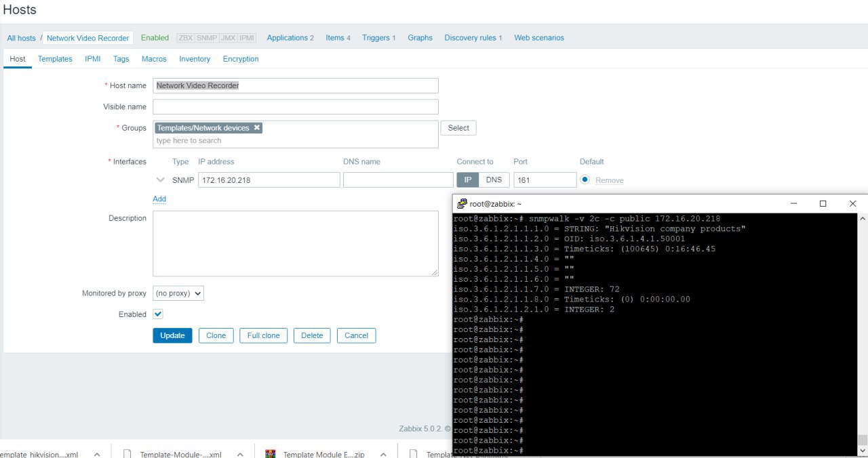
Task: Click Network Video Recorder breadcrumb link
Action: point(87,38)
